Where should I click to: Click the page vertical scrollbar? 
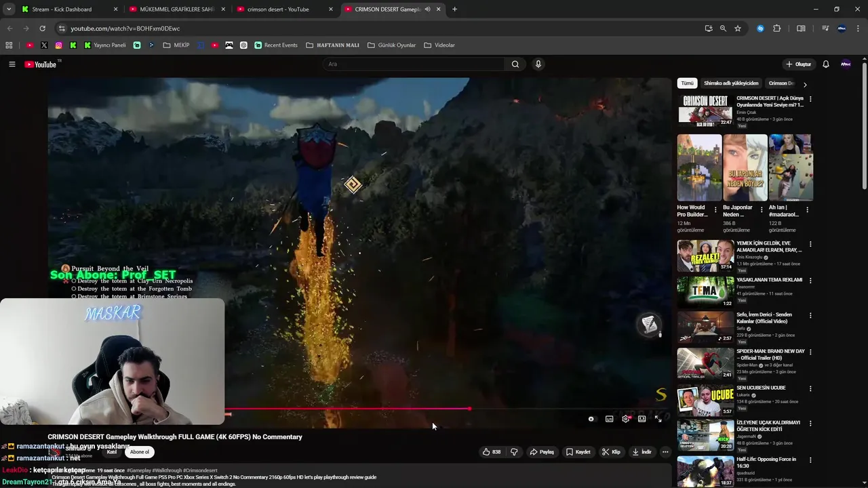[864, 125]
